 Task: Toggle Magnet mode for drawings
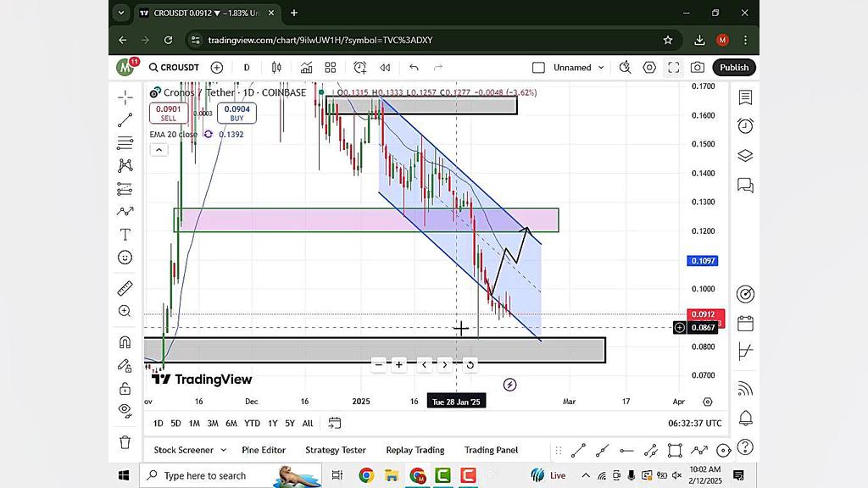125,342
